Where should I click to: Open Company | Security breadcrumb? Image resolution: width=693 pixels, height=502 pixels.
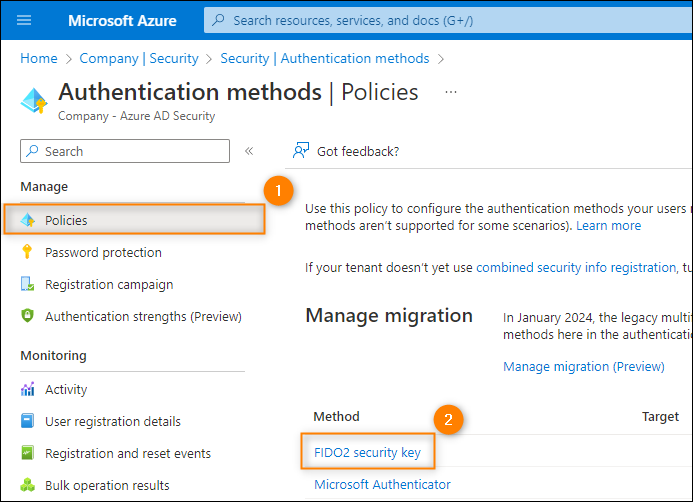(139, 58)
